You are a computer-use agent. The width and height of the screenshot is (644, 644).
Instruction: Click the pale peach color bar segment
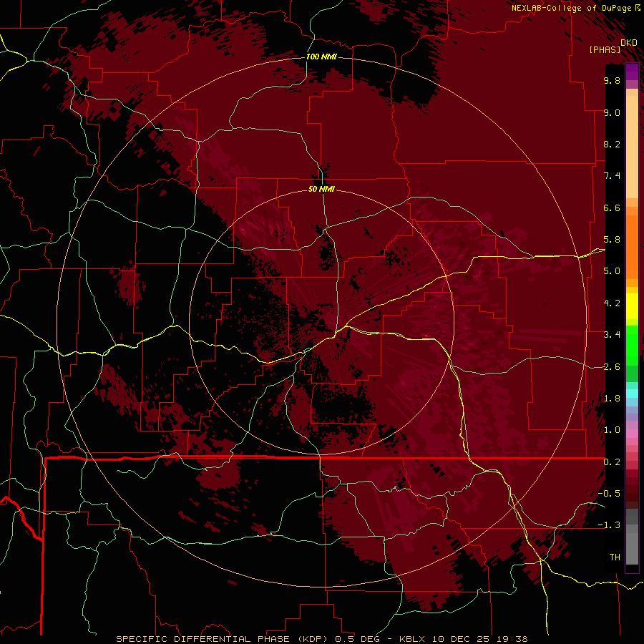coord(632,147)
